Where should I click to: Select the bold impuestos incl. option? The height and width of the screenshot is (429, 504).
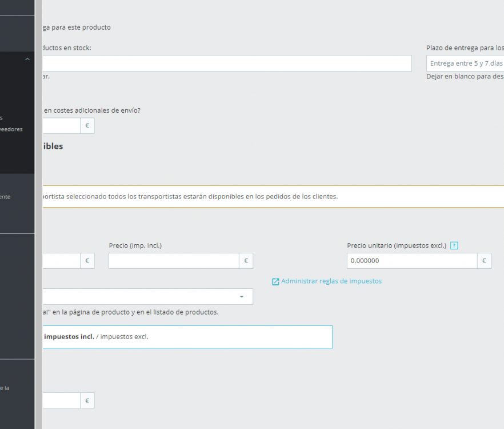(x=69, y=336)
